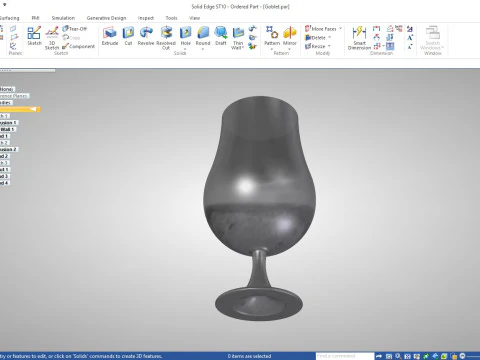Select the Hole command
The image size is (480, 360).
click(x=186, y=36)
